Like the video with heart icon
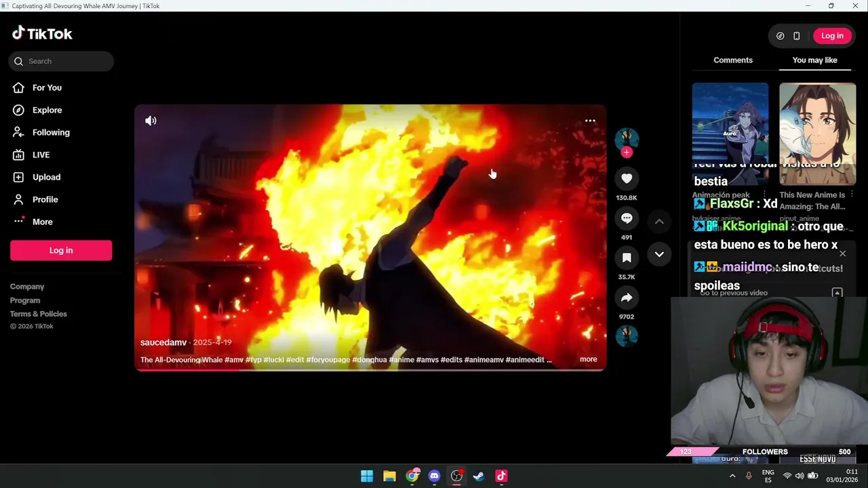This screenshot has width=868, height=488. (x=627, y=178)
